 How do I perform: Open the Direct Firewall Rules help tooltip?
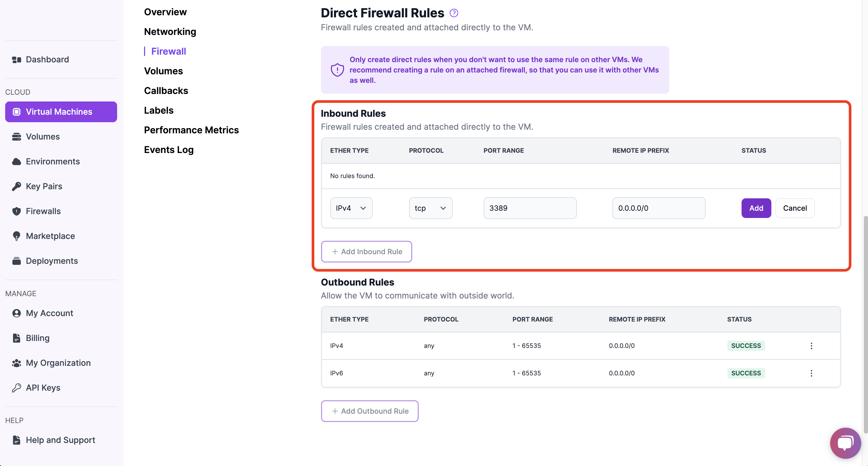(453, 12)
